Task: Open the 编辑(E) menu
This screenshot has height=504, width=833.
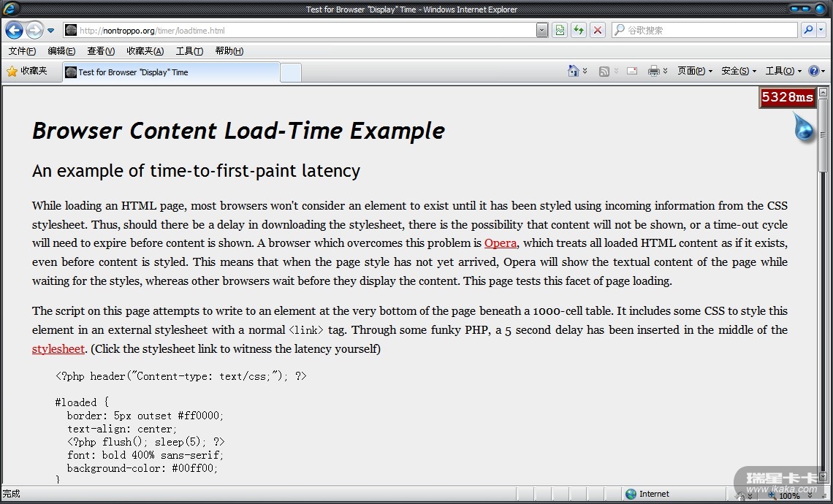Action: 61,51
